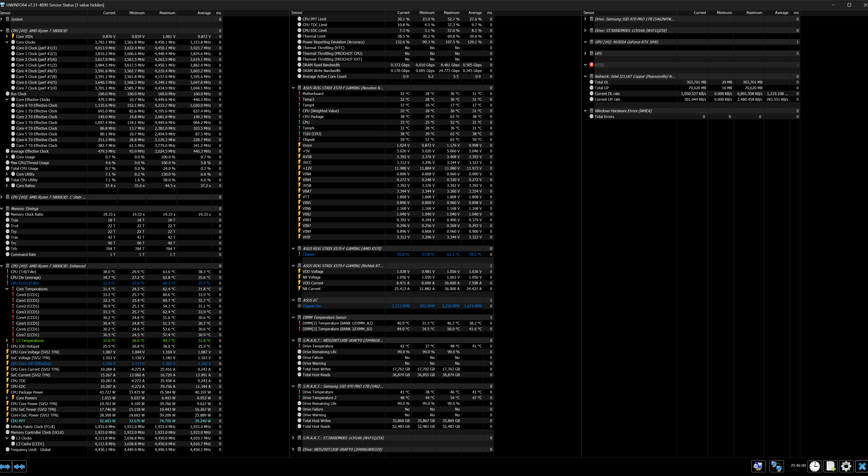Viewport: 868px width, 476px height.
Task: Collapse the Core Temperatures tree
Action: coord(7,289)
